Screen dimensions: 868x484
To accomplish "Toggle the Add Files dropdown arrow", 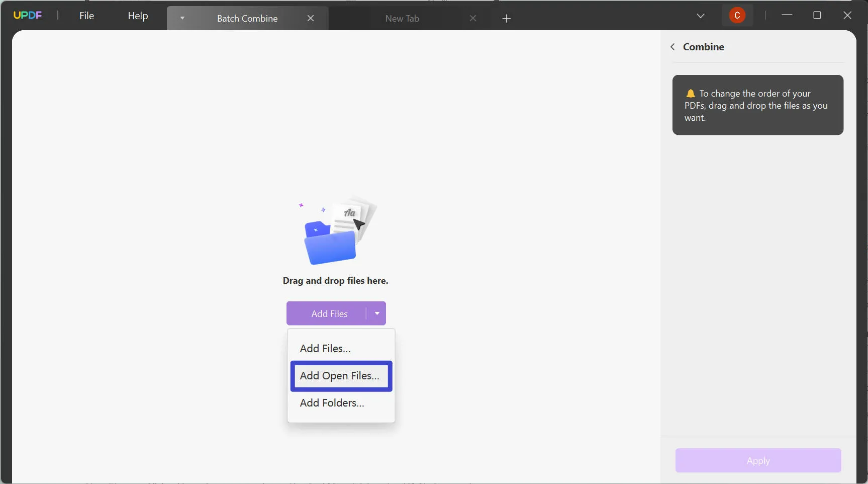I will [377, 313].
